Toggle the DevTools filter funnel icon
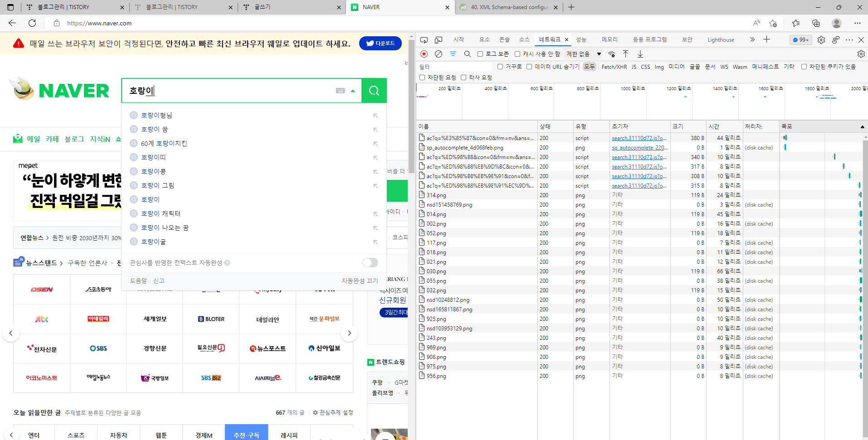Viewport: 868px width, 440px height. (453, 54)
